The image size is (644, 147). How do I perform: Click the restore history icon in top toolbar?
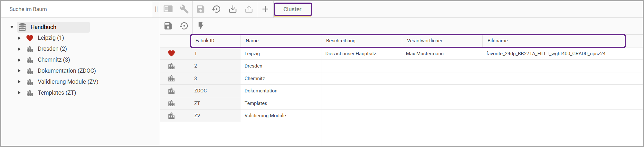point(216,9)
